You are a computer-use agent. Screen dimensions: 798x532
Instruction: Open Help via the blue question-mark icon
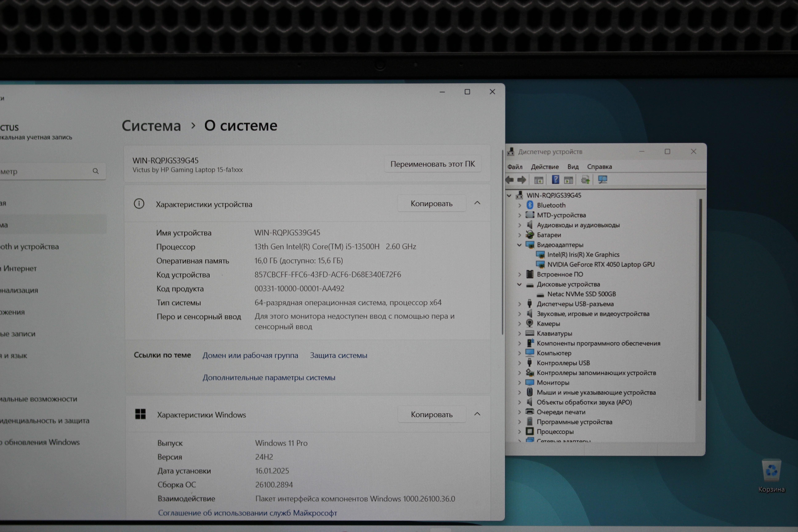[x=555, y=179]
